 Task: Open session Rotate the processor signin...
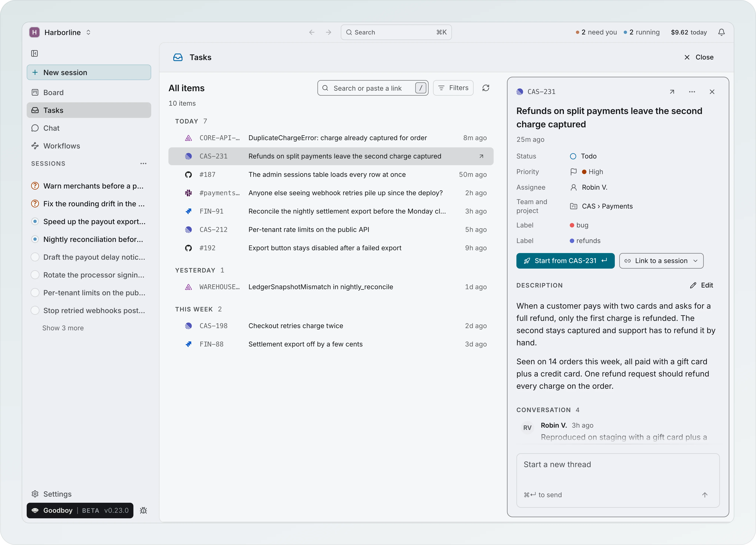(89, 275)
